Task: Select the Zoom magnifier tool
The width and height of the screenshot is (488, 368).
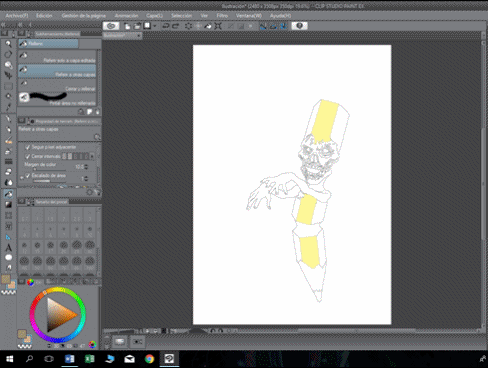Action: click(8, 44)
